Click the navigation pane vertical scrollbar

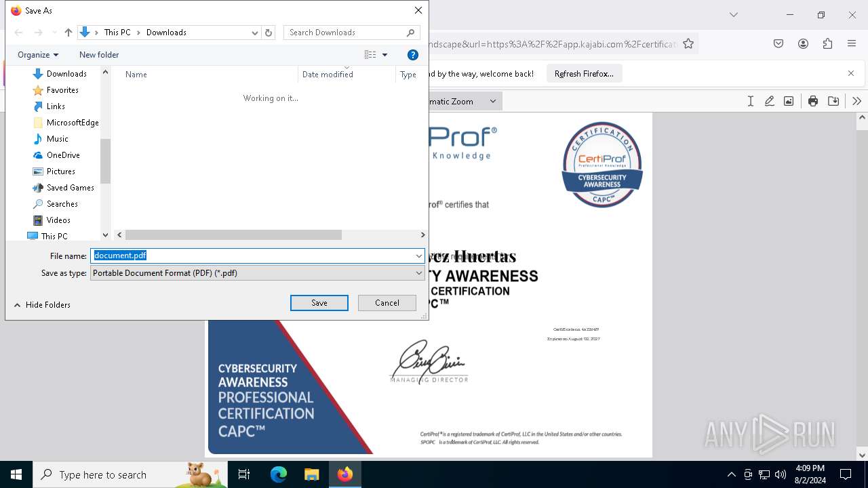pyautogui.click(x=105, y=161)
